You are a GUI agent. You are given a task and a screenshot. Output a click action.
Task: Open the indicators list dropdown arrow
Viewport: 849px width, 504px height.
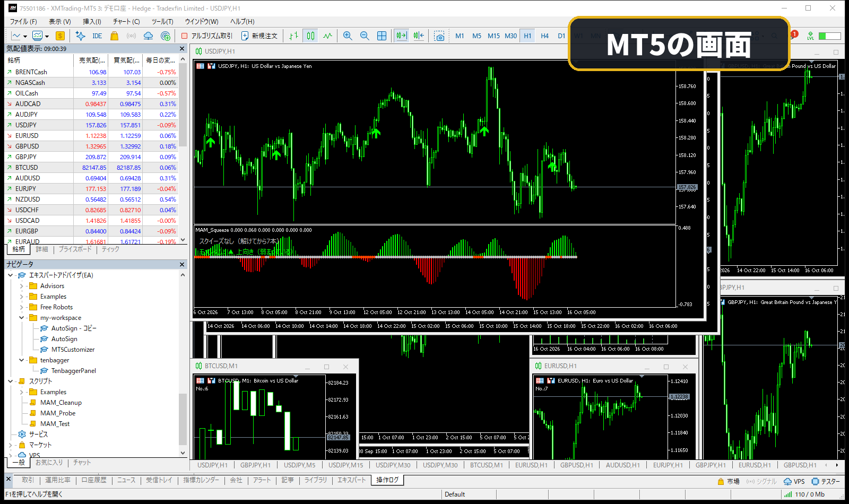tap(47, 37)
